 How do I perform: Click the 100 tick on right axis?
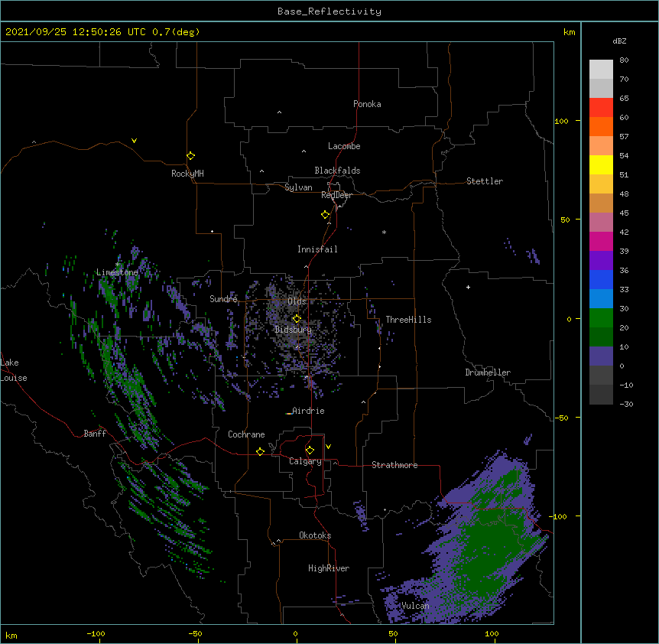click(561, 121)
